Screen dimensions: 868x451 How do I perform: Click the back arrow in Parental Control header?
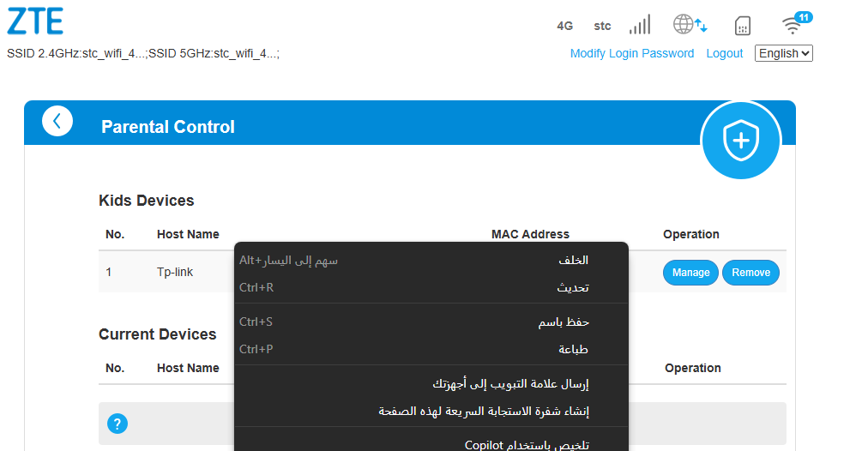pyautogui.click(x=57, y=122)
